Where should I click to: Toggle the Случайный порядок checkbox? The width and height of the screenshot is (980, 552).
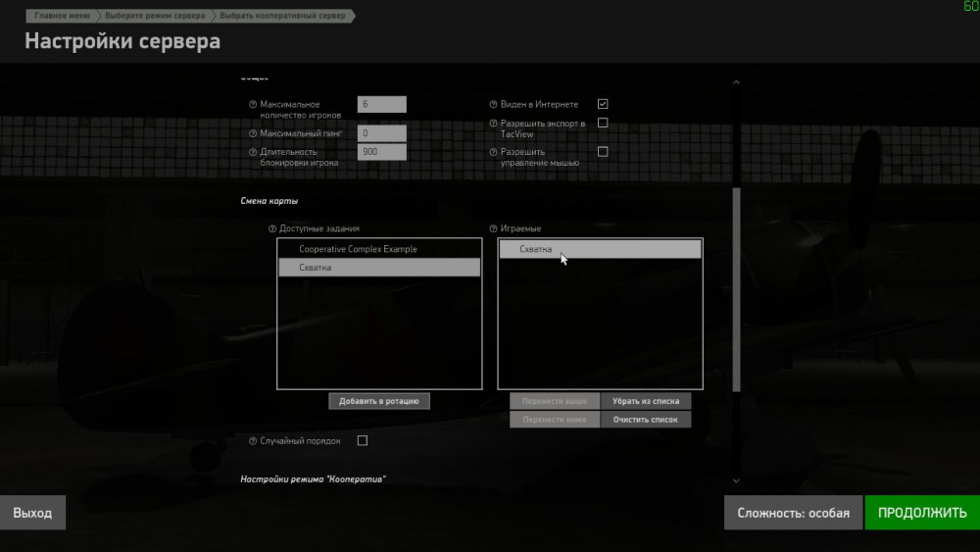point(363,441)
